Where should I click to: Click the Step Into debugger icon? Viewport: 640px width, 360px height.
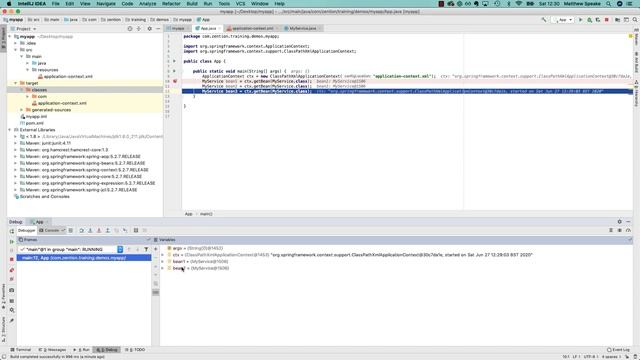[90, 231]
